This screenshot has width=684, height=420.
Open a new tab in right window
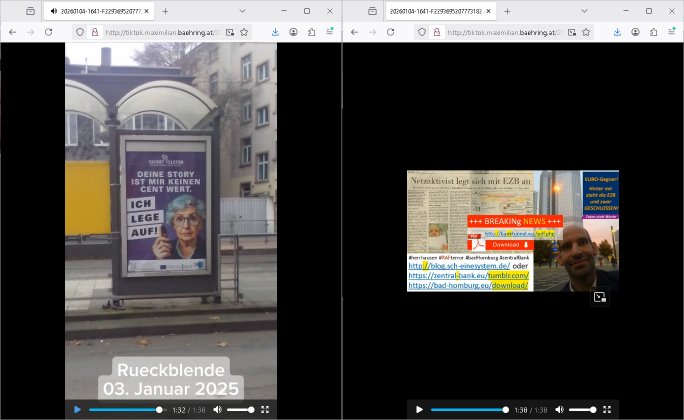(507, 10)
